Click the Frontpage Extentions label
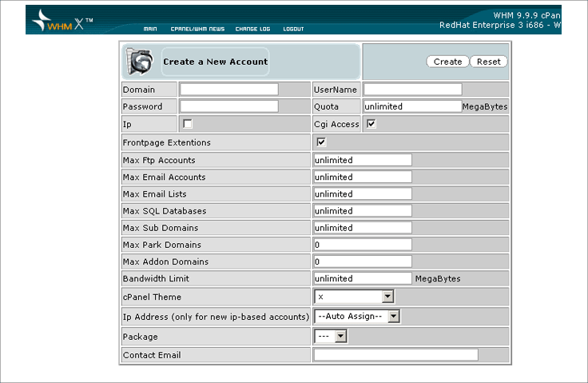 166,142
